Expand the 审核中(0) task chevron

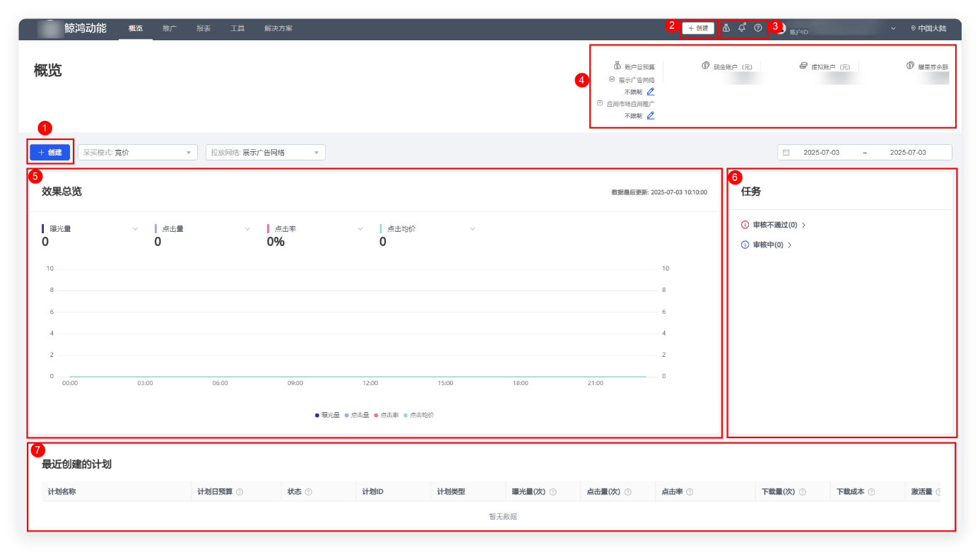[x=790, y=245]
